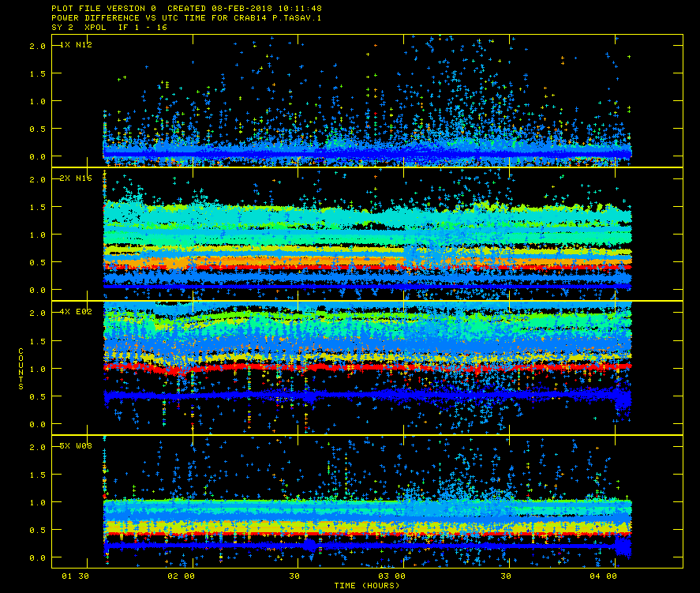The width and height of the screenshot is (700, 593).
Task: Click the 03 00 time tick label
Action: pyautogui.click(x=392, y=576)
